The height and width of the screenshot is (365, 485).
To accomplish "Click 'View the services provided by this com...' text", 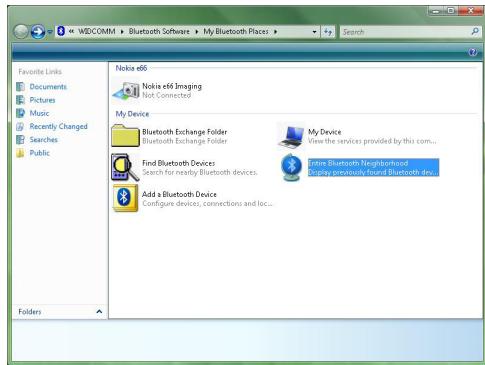I will pyautogui.click(x=372, y=141).
